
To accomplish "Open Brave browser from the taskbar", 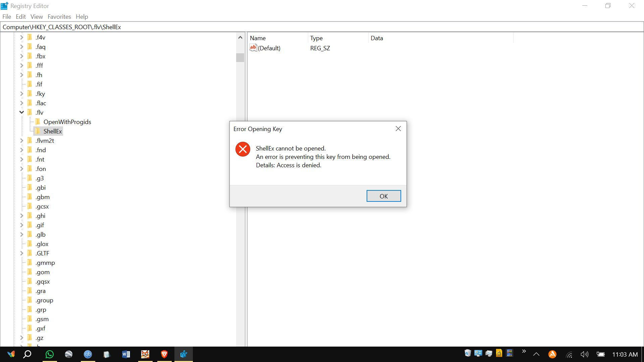I will tap(164, 354).
